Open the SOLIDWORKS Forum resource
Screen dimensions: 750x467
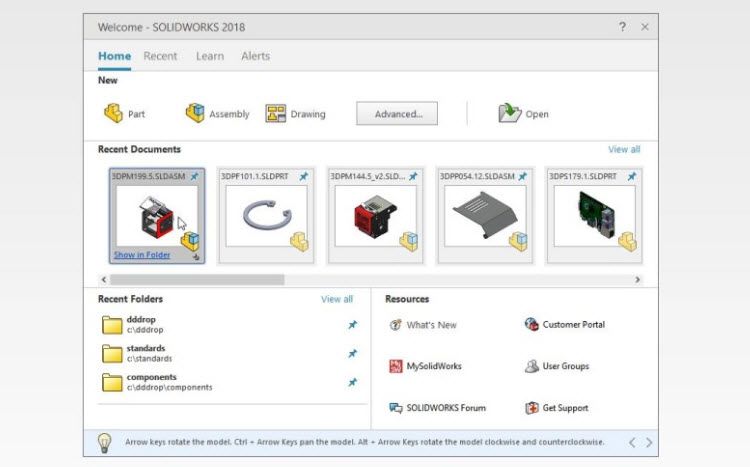click(437, 408)
